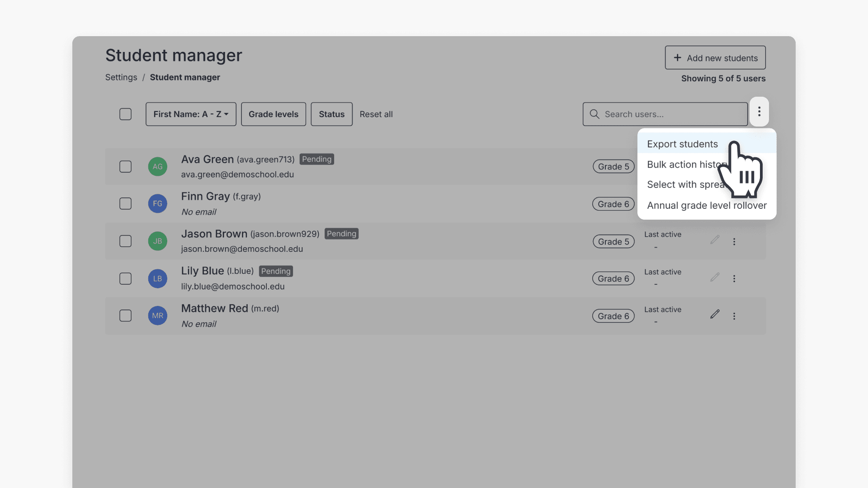Check the checkbox next to Ava Green

[125, 166]
